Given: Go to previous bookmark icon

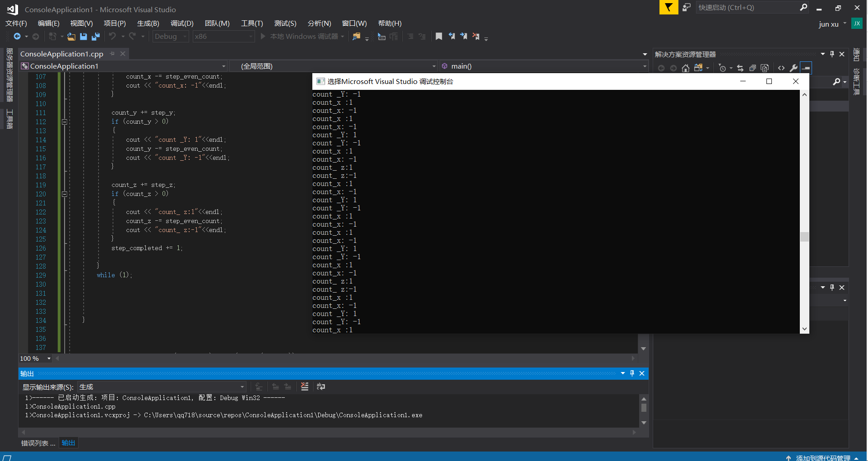Looking at the screenshot, I should coord(451,36).
